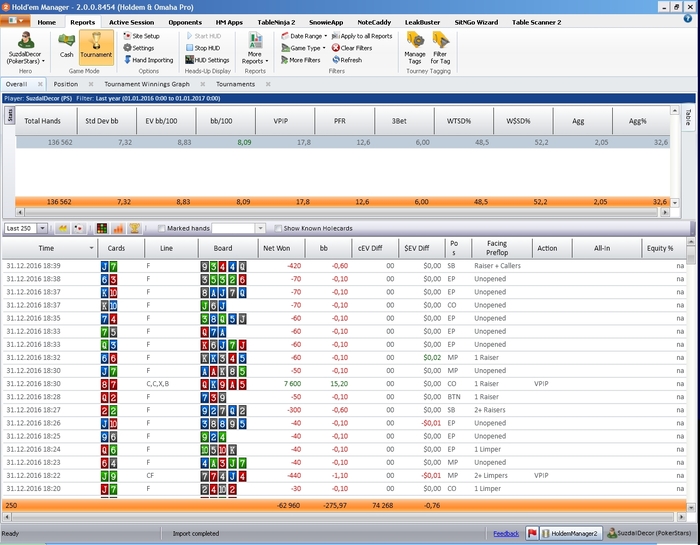Click the orange bar chart icon

118,228
